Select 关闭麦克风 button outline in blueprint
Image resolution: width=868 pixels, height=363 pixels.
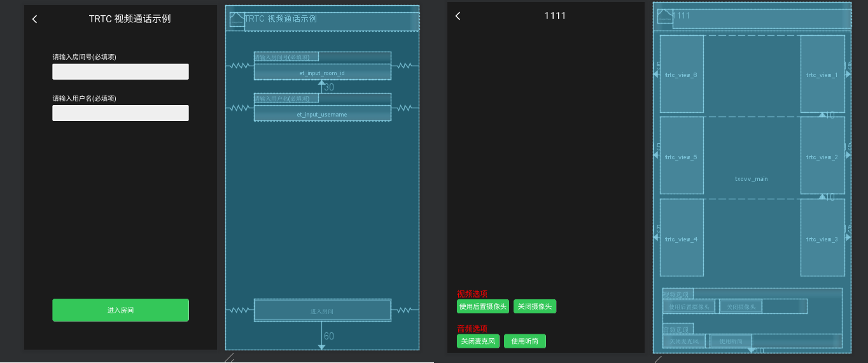[x=684, y=341]
